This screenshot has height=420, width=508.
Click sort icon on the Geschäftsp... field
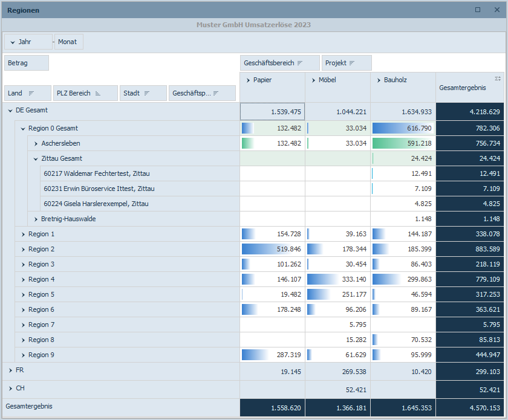(x=216, y=93)
